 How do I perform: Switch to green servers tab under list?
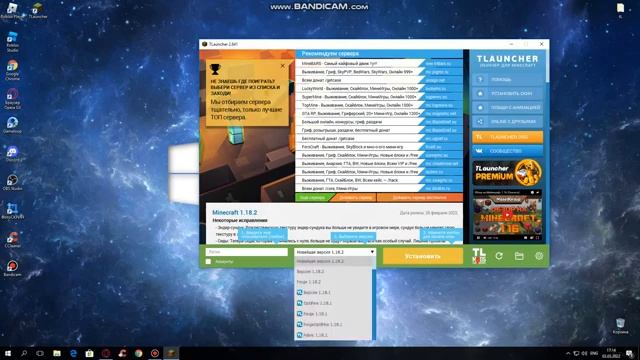tap(313, 198)
